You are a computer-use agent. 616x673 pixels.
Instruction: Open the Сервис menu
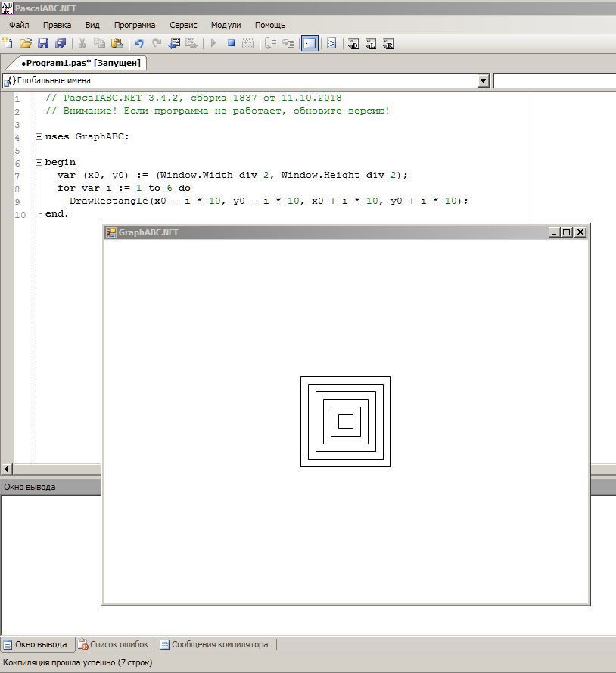click(183, 25)
